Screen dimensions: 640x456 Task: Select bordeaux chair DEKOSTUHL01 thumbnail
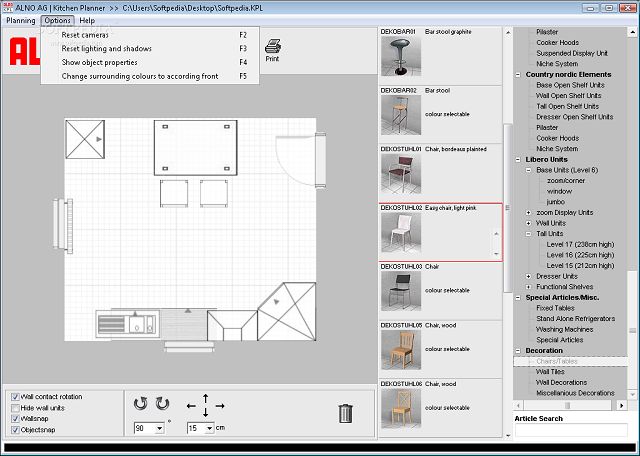coord(400,174)
